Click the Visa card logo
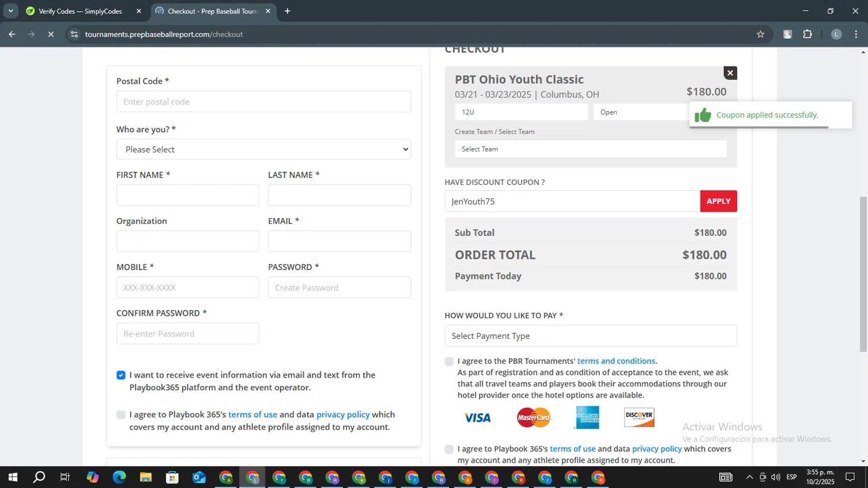 pyautogui.click(x=477, y=417)
